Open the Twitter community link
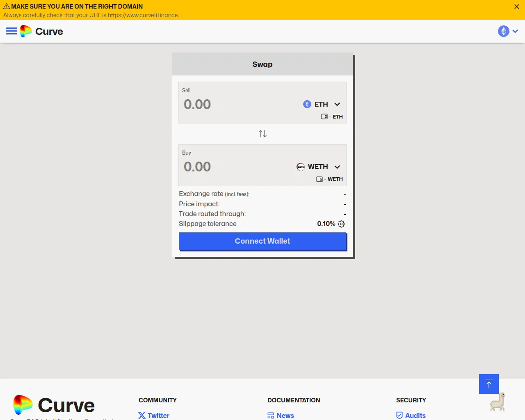 coord(154,415)
